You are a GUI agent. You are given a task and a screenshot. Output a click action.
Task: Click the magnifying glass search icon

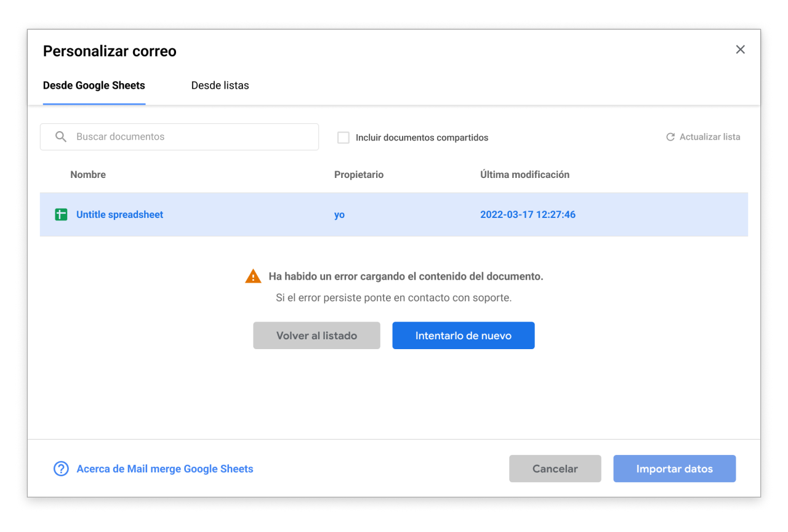pos(60,137)
